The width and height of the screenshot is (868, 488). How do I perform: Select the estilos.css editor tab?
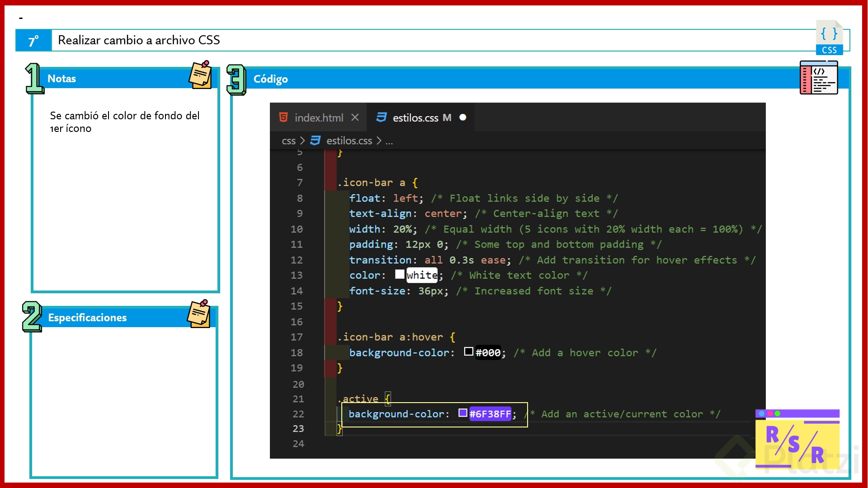(x=420, y=117)
